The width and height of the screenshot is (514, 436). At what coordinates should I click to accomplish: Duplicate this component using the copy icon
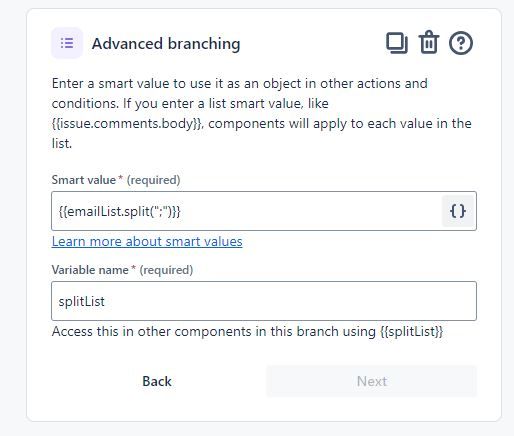tap(397, 43)
